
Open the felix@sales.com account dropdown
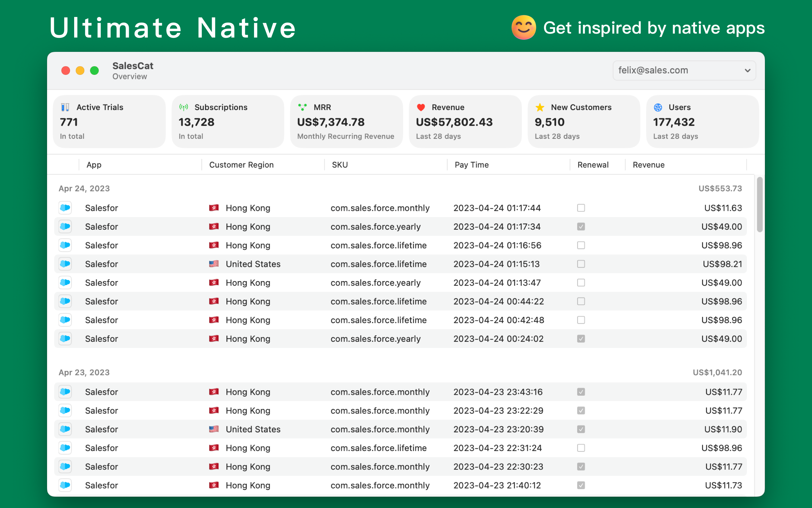pyautogui.click(x=684, y=70)
